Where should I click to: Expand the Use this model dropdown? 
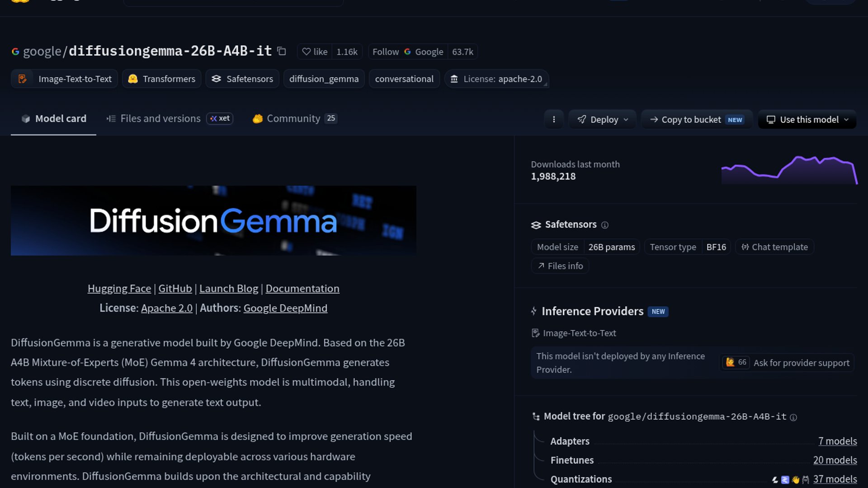[x=807, y=119]
